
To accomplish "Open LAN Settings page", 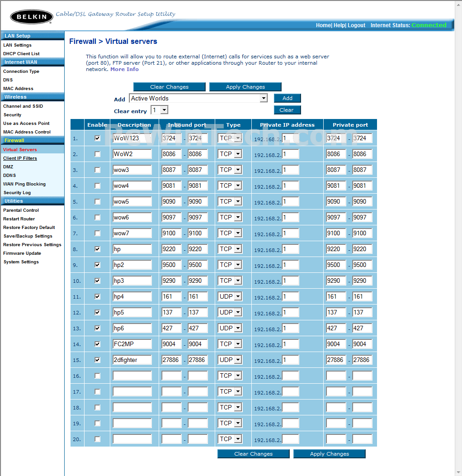I will (x=17, y=45).
